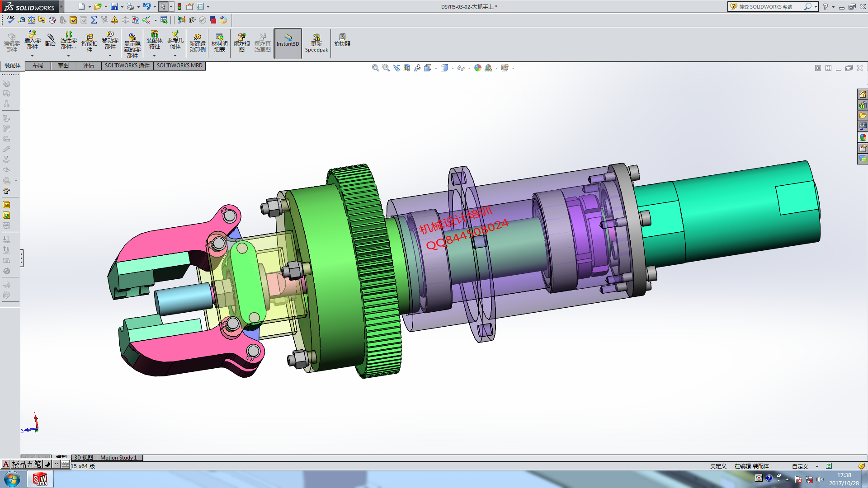Click the Help question mark button
The image size is (868, 488).
[x=825, y=6]
